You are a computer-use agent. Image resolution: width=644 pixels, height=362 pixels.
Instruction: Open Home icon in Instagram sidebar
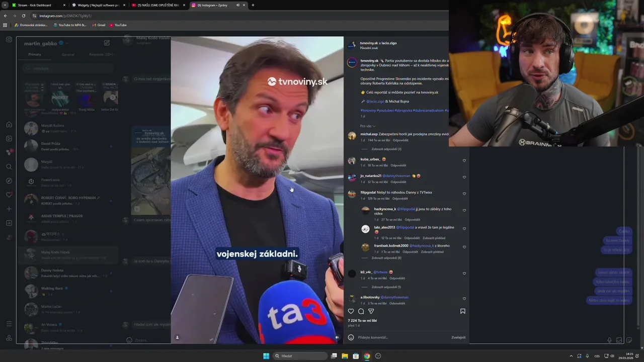coord(9,124)
